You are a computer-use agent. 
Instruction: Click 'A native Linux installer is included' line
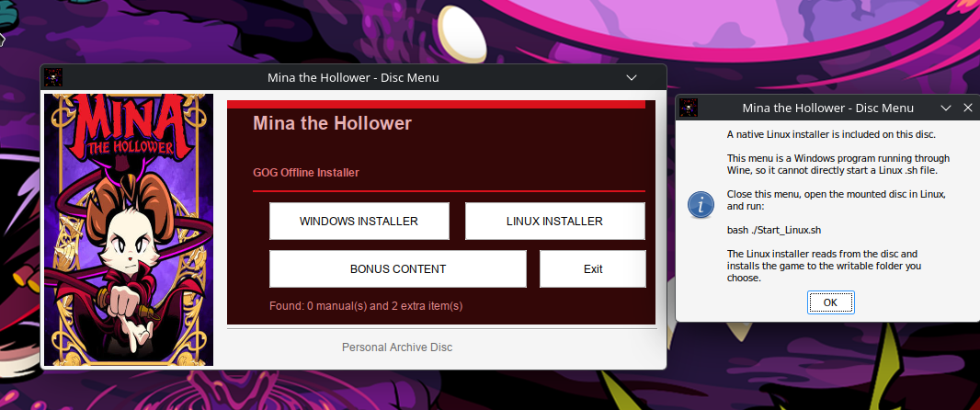tap(831, 134)
